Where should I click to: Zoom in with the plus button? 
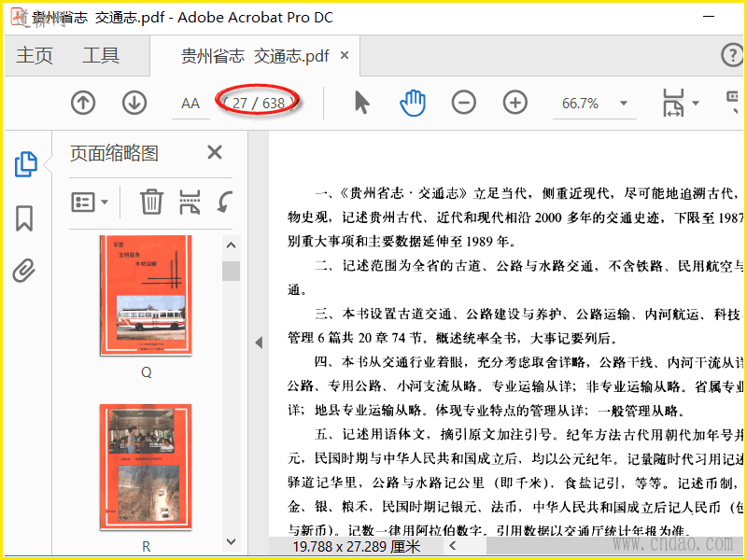515,103
